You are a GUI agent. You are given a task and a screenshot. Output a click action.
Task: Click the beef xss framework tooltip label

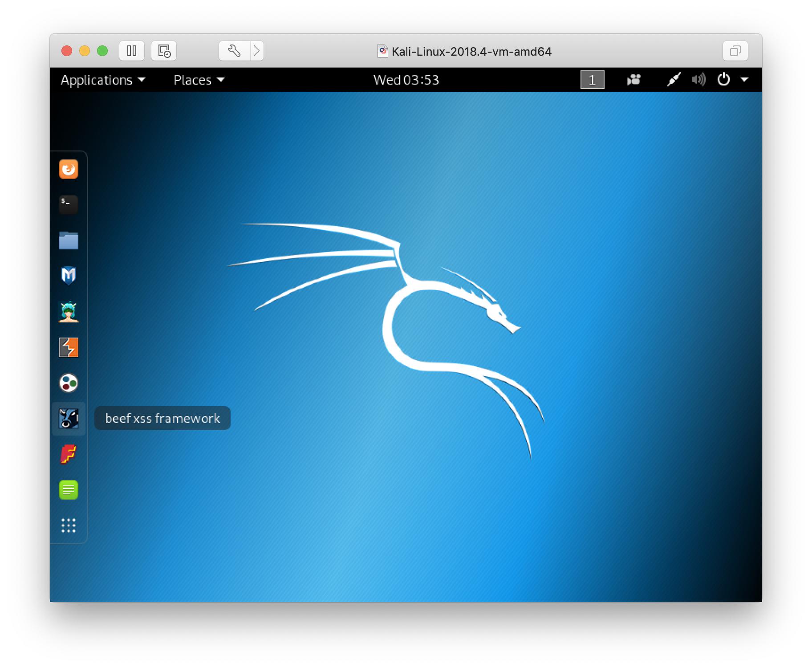pyautogui.click(x=162, y=419)
